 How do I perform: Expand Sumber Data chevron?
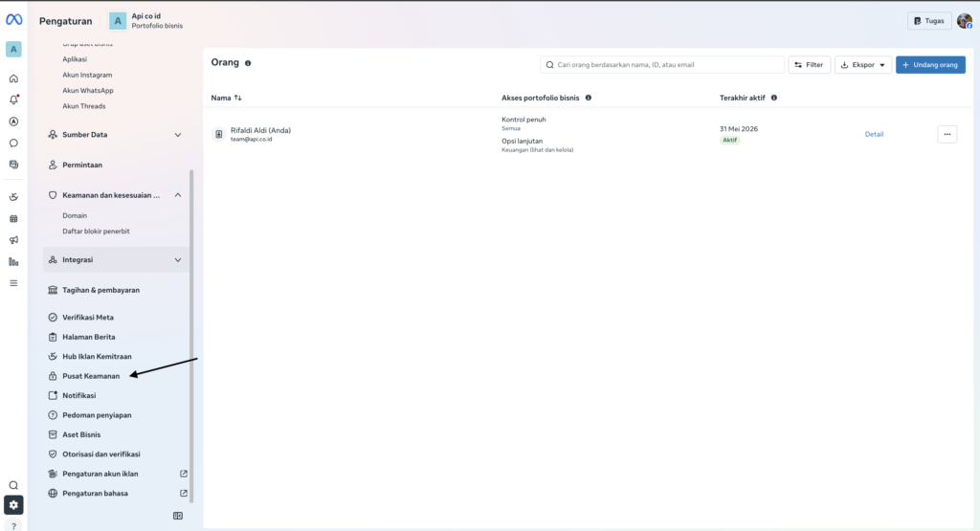(178, 135)
